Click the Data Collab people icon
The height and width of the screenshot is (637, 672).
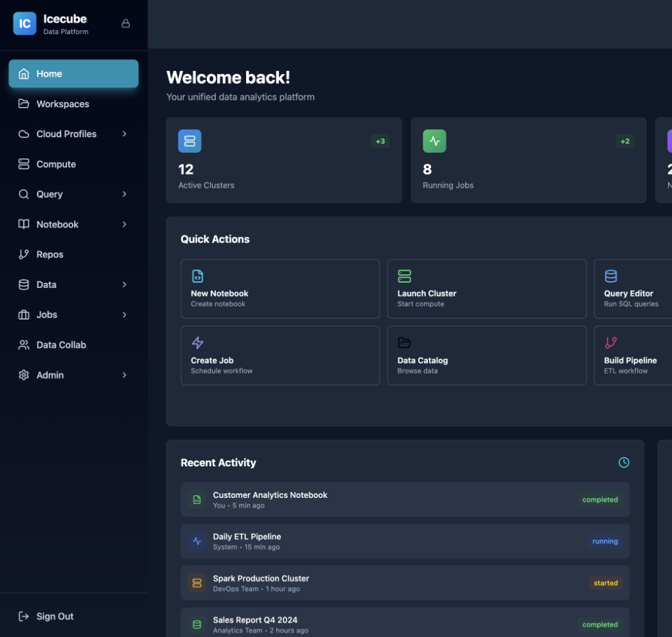pos(23,344)
